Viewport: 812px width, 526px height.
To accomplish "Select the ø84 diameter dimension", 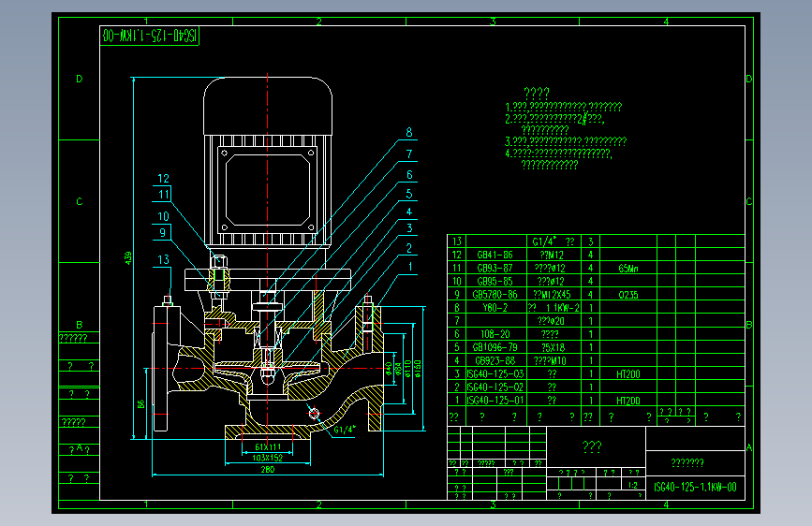I will (x=398, y=369).
